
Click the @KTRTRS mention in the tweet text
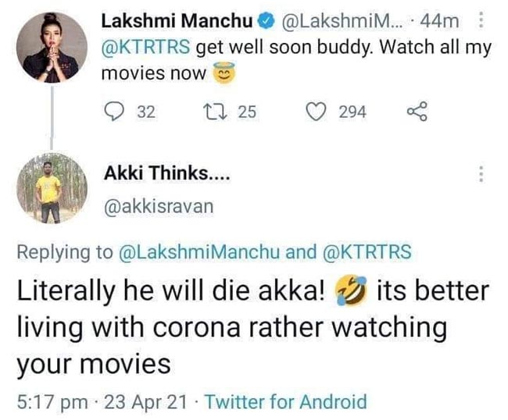[146, 47]
